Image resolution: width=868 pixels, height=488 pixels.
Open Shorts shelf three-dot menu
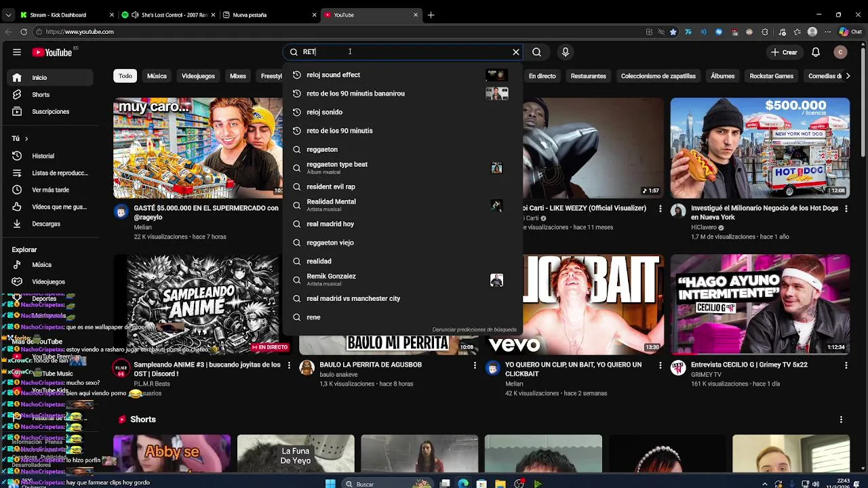pyautogui.click(x=841, y=420)
